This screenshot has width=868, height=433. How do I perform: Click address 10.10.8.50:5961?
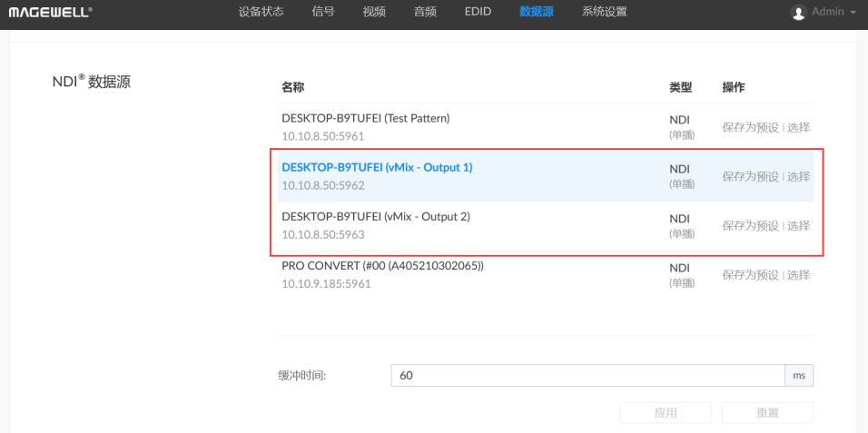[x=322, y=136]
